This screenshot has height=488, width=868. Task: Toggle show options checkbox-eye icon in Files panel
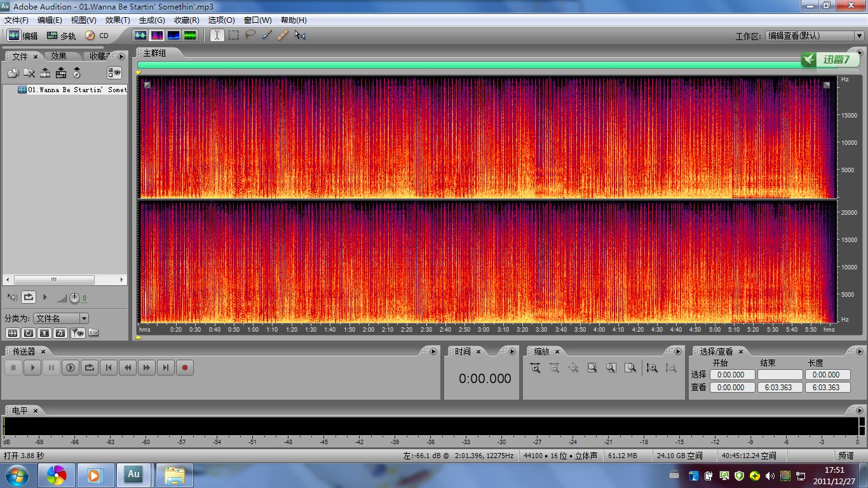[x=114, y=73]
